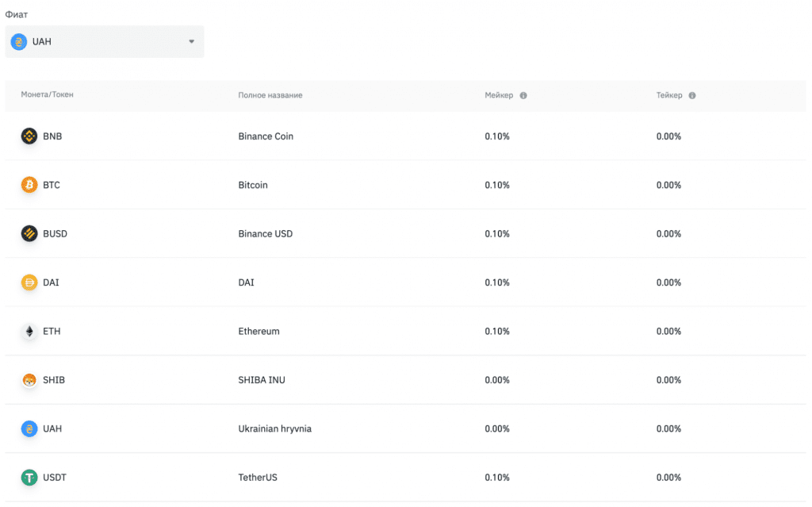Click the Монета/Токен column header
812x507 pixels.
(47, 95)
